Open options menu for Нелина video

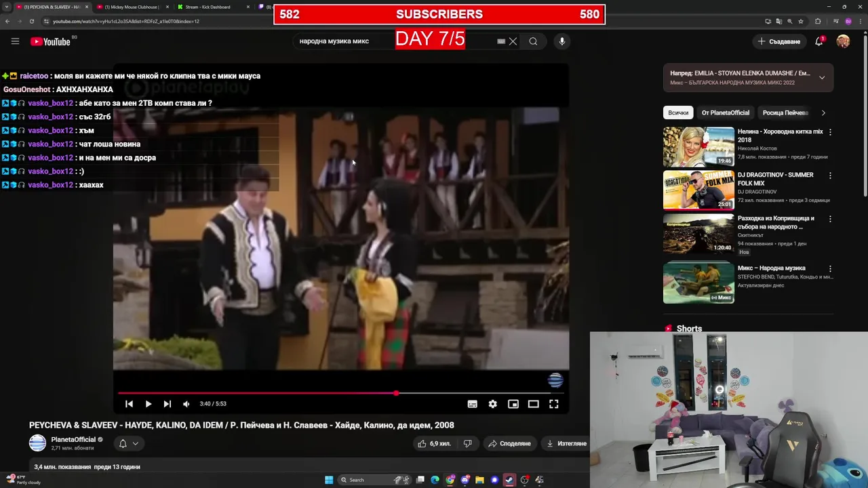[830, 132]
